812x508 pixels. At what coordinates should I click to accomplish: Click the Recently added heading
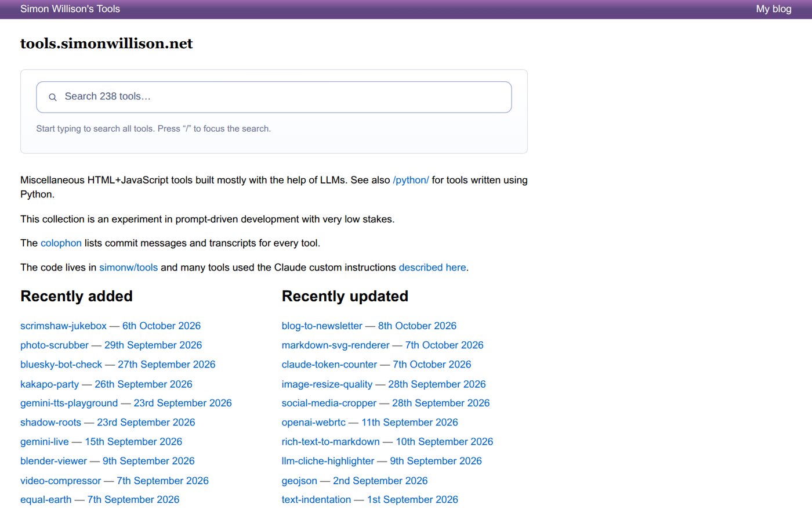tap(77, 296)
